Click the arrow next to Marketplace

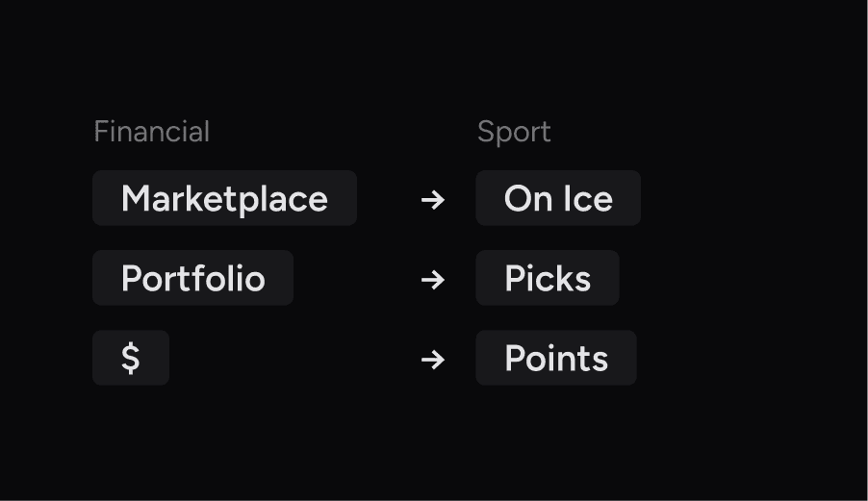[433, 199]
